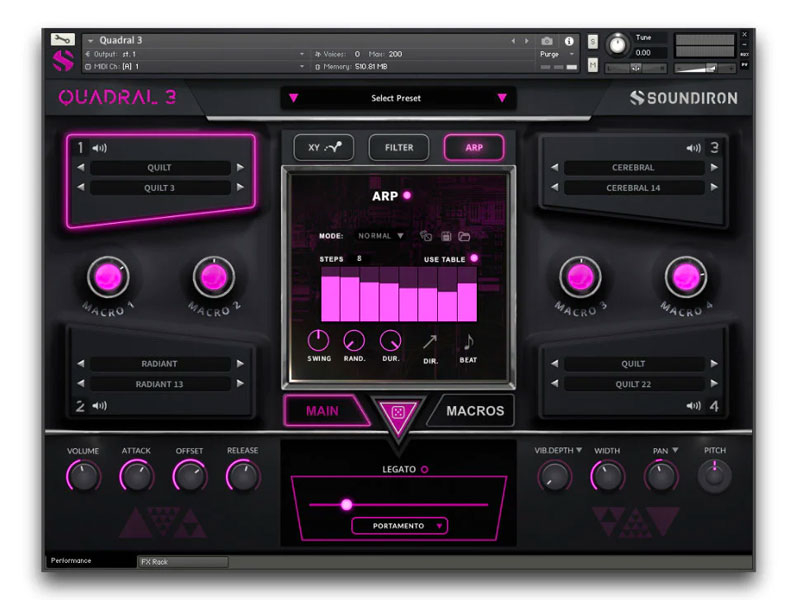Click the center dice randomize triangle
Image resolution: width=800 pixels, height=600 pixels.
pyautogui.click(x=398, y=413)
